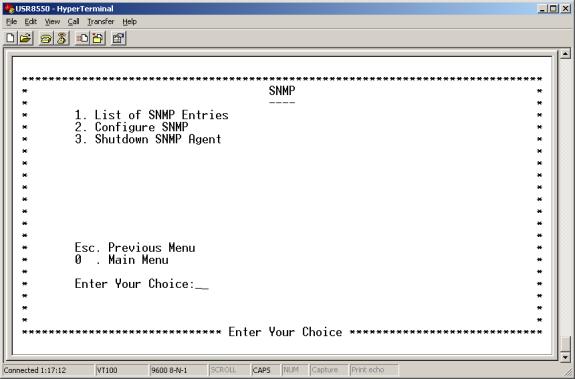Click the vertical scrollbar thumb
The image size is (575, 379).
pyautogui.click(x=565, y=344)
